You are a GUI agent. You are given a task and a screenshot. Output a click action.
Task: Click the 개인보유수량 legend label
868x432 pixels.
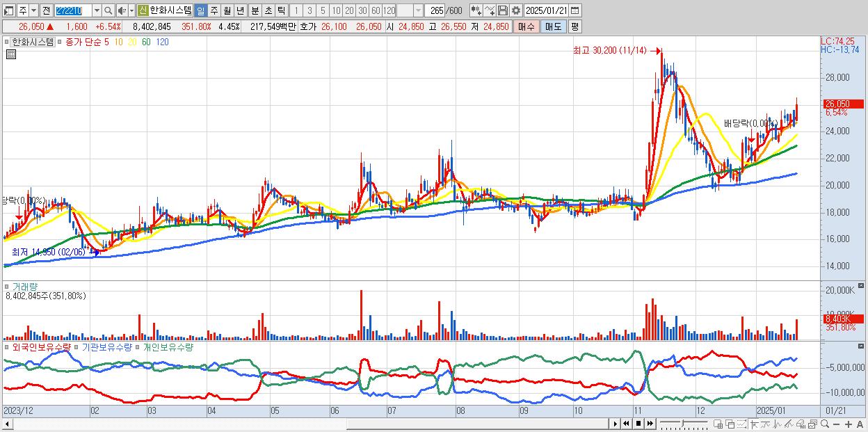pyautogui.click(x=168, y=346)
